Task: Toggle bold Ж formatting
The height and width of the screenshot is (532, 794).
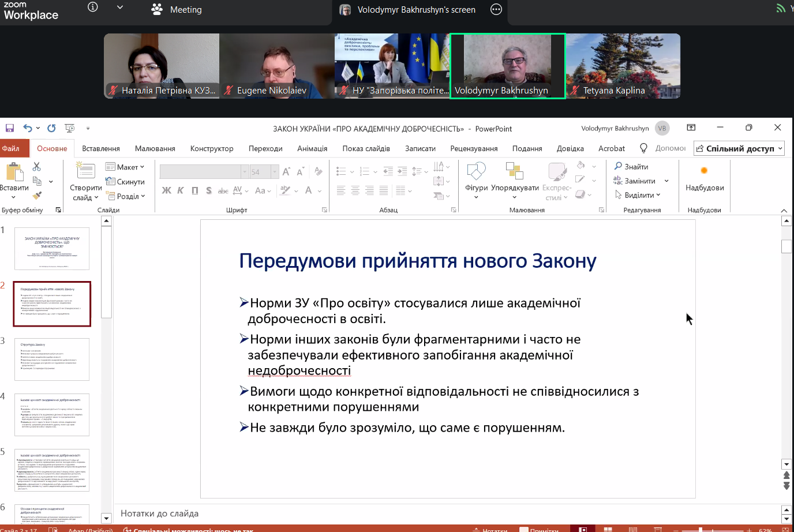Action: [x=166, y=190]
